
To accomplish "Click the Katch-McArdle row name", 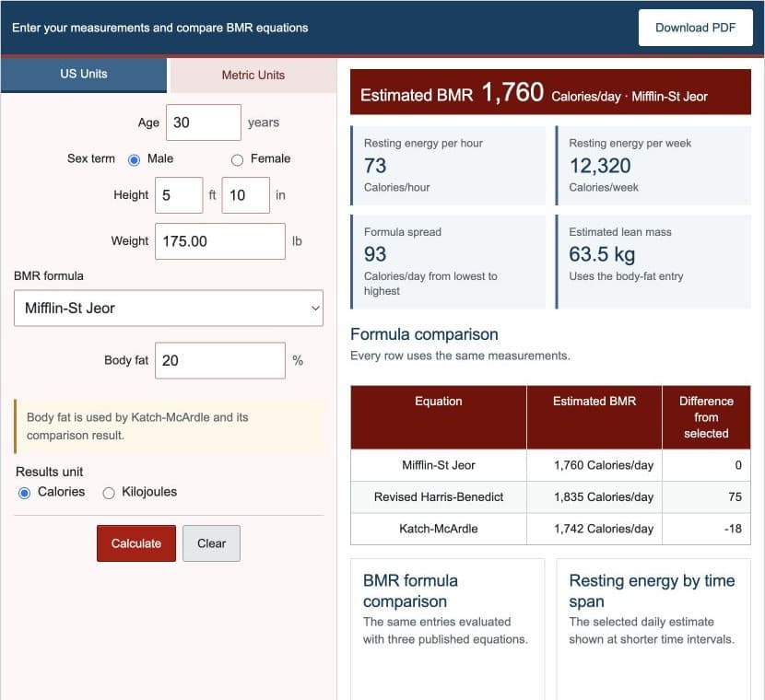I will [439, 529].
